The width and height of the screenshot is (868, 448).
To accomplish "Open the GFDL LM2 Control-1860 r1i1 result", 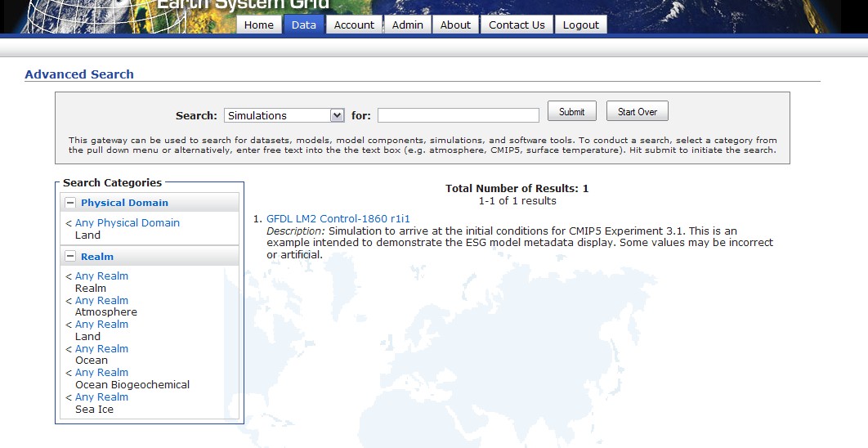I will (338, 218).
